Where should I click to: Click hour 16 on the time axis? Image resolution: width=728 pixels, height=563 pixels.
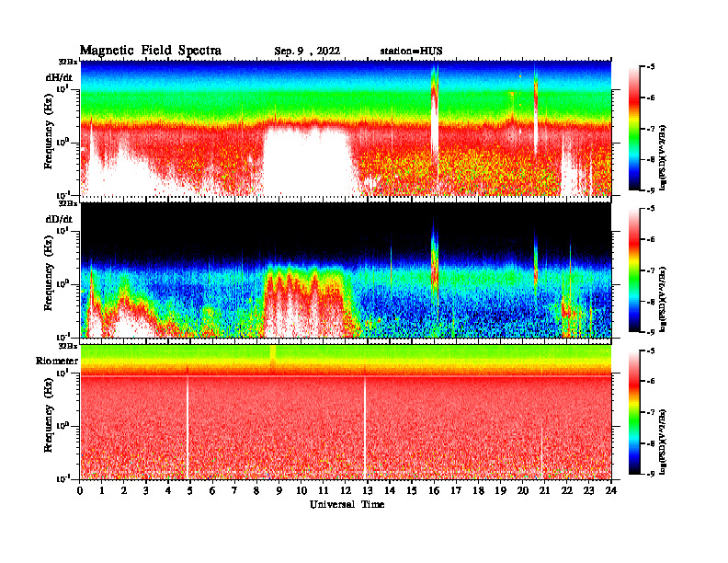[434, 491]
